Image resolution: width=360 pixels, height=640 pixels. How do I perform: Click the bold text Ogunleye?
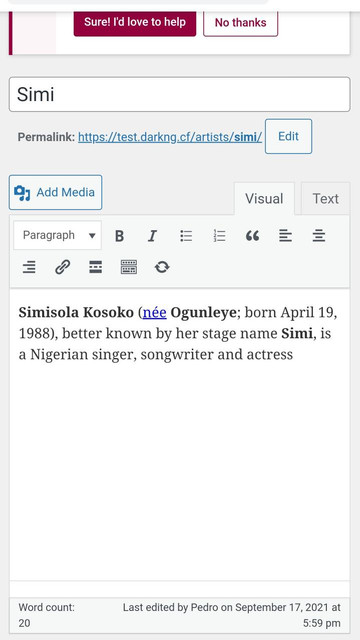click(203, 313)
